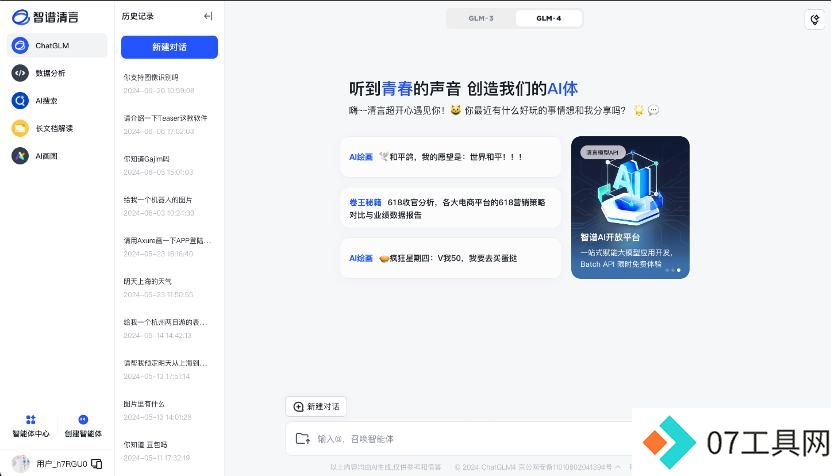Open 智能体中心 agent center
Image resolution: width=832 pixels, height=476 pixels.
[31, 426]
